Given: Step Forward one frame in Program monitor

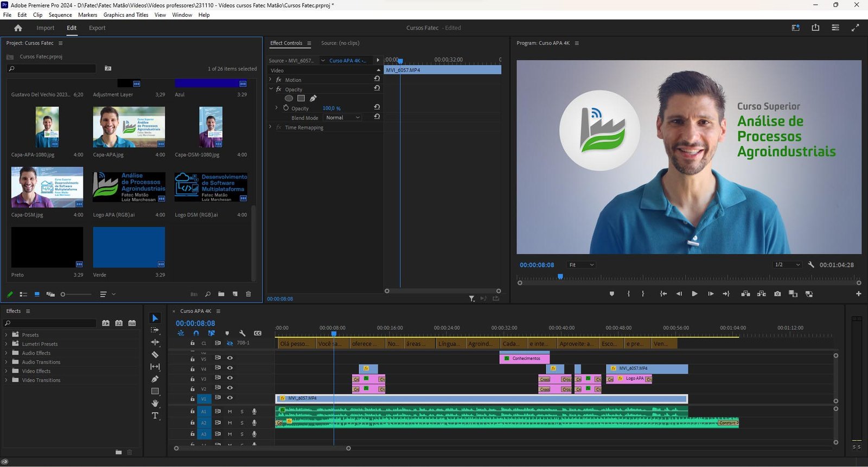Looking at the screenshot, I should pos(711,294).
